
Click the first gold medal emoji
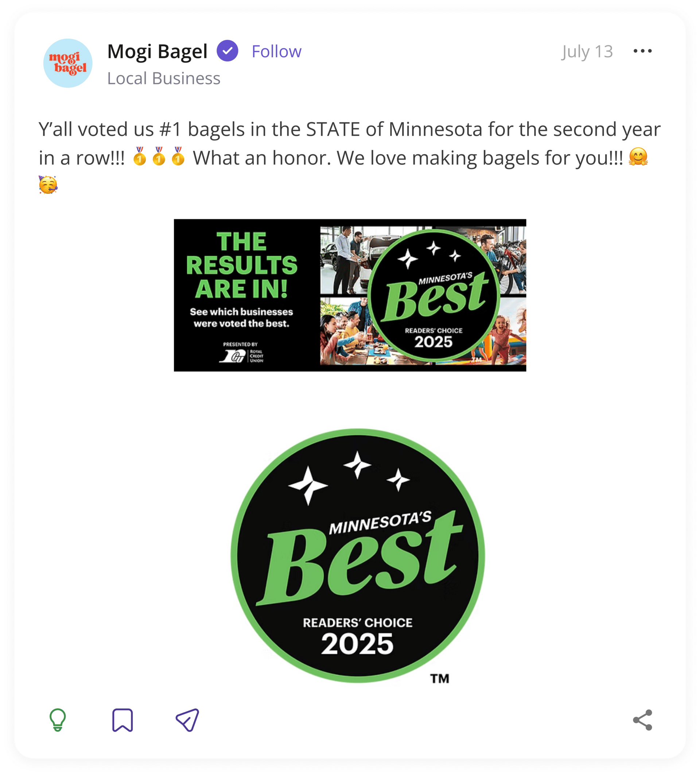pyautogui.click(x=140, y=156)
